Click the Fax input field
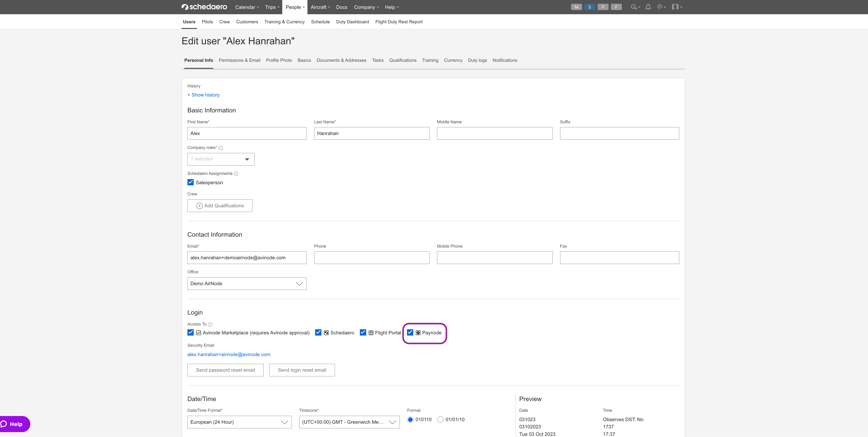The image size is (868, 437). (619, 258)
